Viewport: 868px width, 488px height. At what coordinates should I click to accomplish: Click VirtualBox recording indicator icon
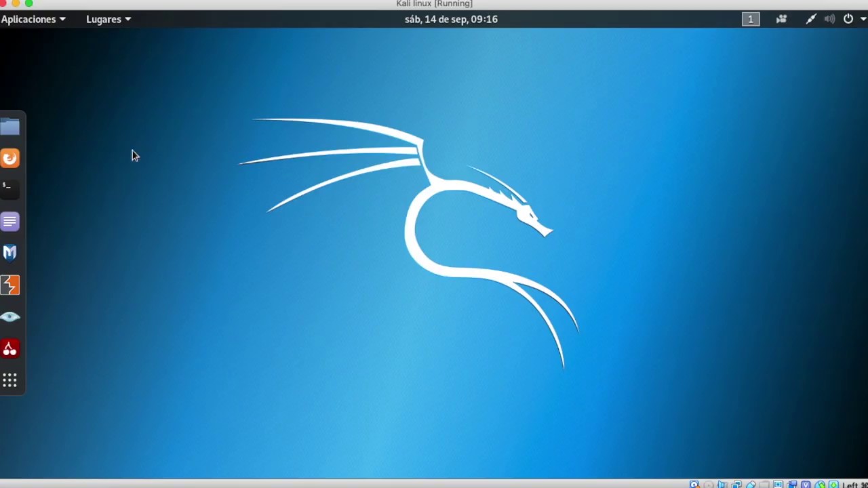(792, 484)
